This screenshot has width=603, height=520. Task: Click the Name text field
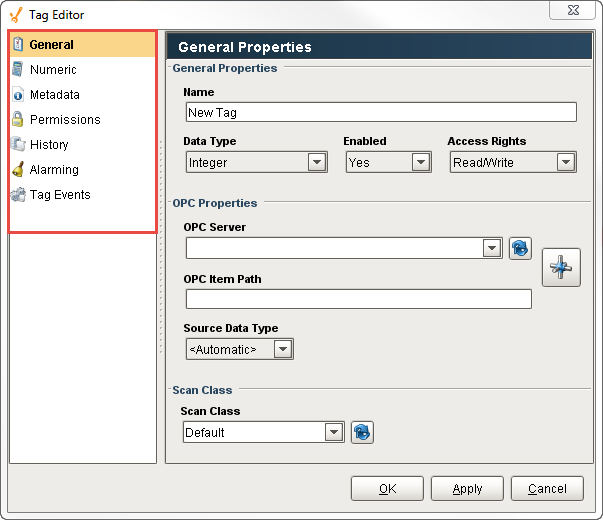coord(380,112)
